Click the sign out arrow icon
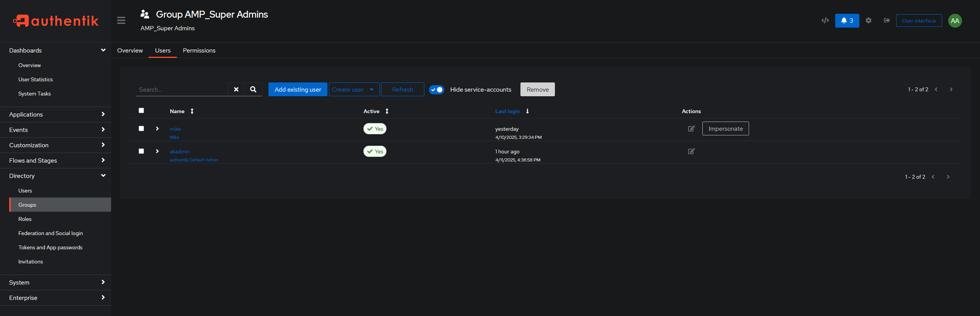This screenshot has width=980, height=316. click(887, 21)
